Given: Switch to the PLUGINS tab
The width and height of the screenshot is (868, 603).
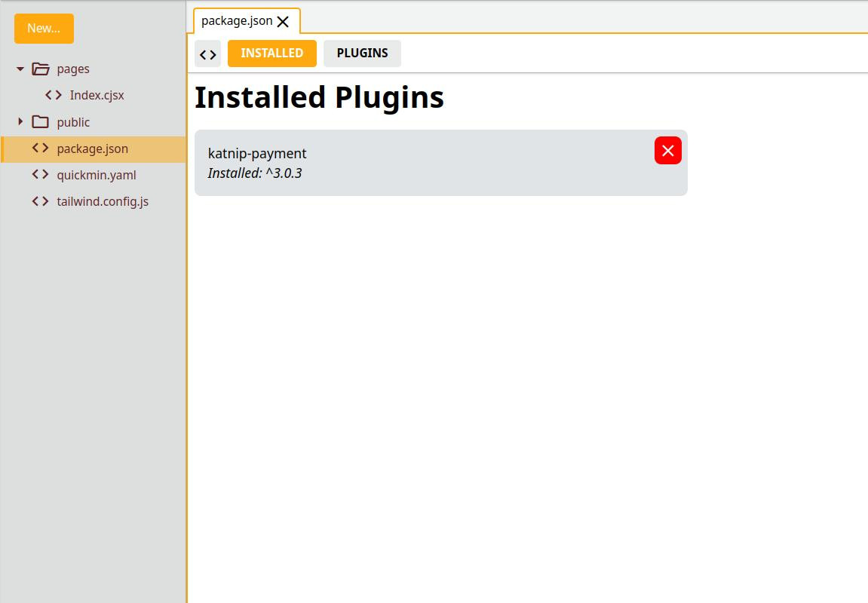Looking at the screenshot, I should point(362,54).
